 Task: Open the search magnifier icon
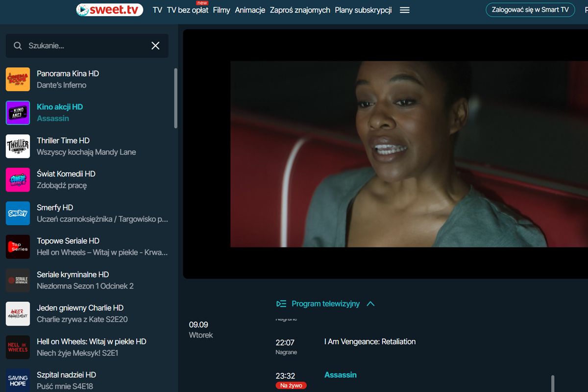click(x=18, y=45)
